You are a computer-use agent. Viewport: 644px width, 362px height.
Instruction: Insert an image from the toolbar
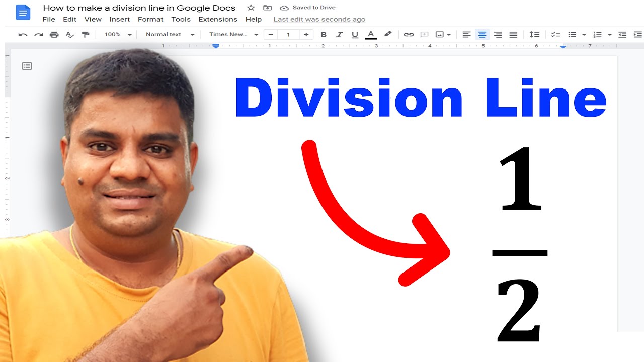tap(439, 35)
